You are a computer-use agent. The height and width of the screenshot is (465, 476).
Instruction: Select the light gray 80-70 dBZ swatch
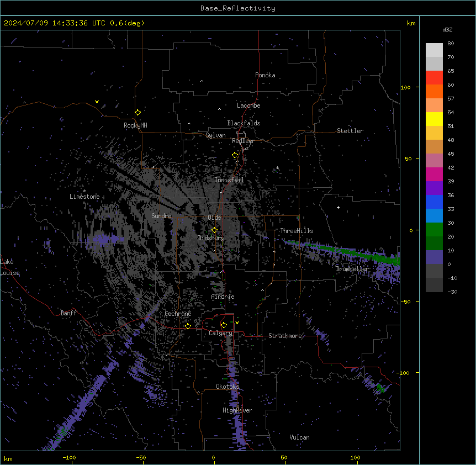434,50
